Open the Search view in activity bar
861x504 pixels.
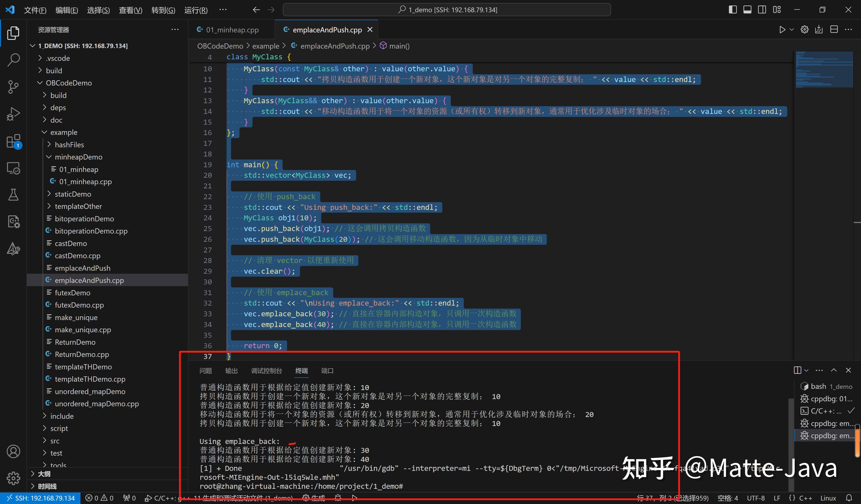[x=13, y=60]
